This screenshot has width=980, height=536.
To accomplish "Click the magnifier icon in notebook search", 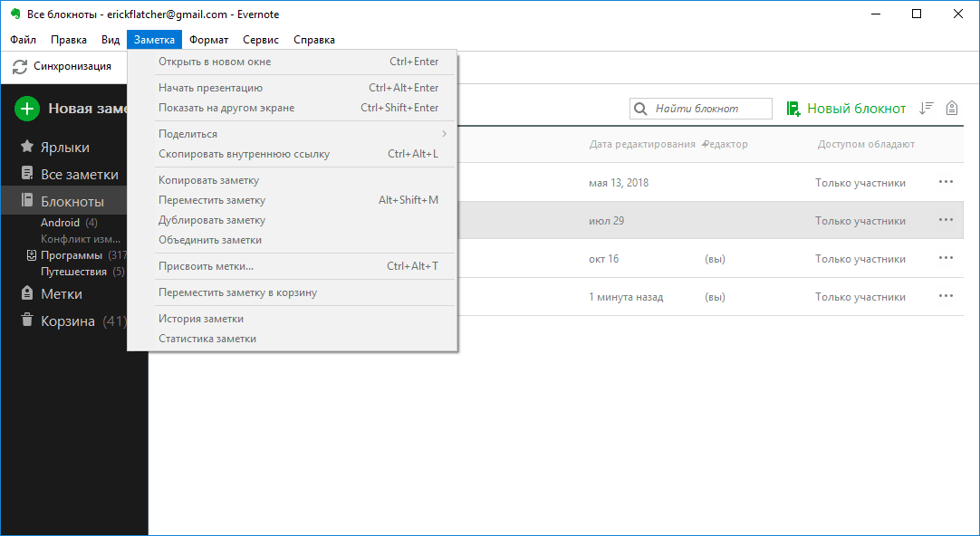I will tap(640, 109).
